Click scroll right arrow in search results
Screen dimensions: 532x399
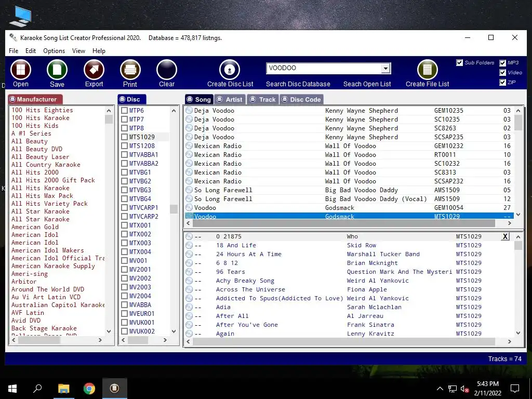click(509, 223)
